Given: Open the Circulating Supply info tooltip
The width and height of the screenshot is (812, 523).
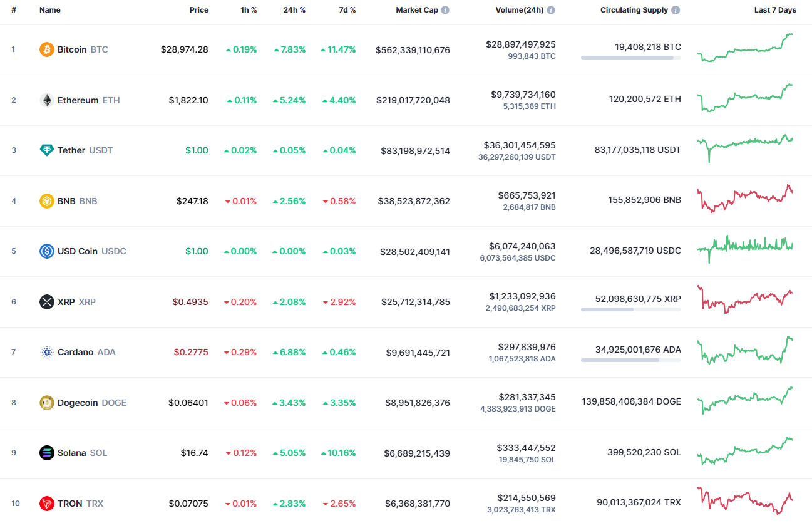Looking at the screenshot, I should (x=674, y=9).
